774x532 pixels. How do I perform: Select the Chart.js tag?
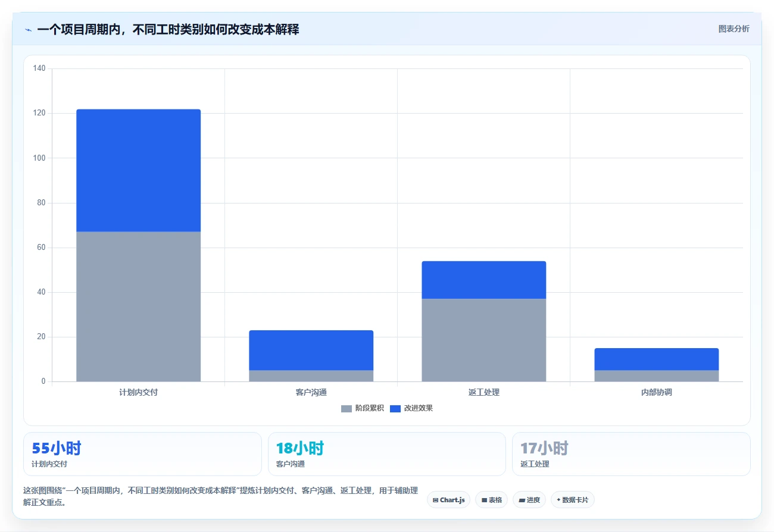pyautogui.click(x=448, y=500)
